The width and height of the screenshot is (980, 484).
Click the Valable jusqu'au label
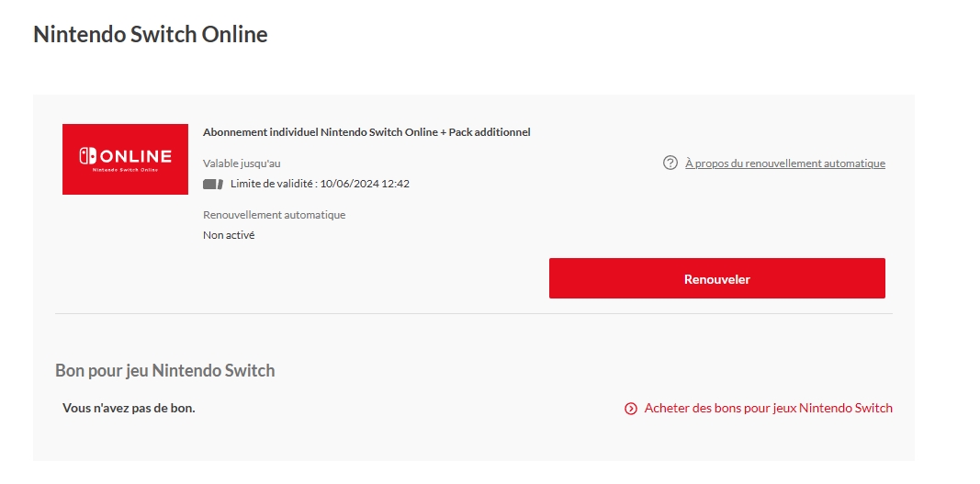tap(242, 163)
